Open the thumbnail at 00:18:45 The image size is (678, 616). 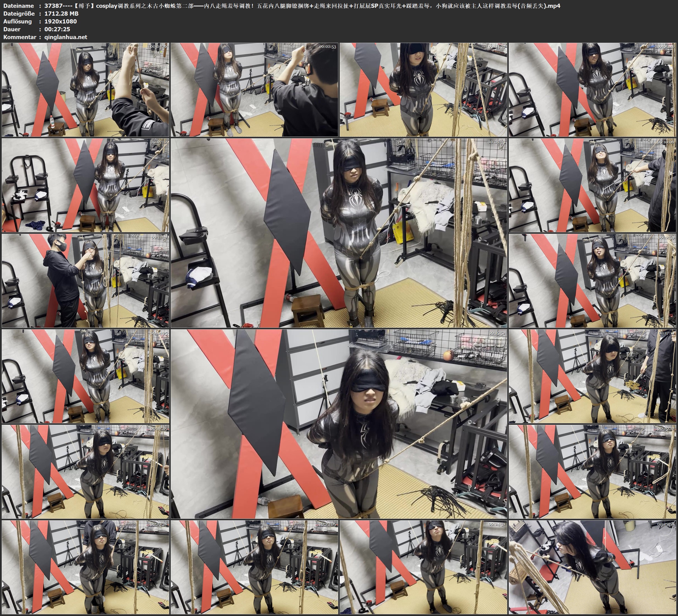(x=85, y=472)
